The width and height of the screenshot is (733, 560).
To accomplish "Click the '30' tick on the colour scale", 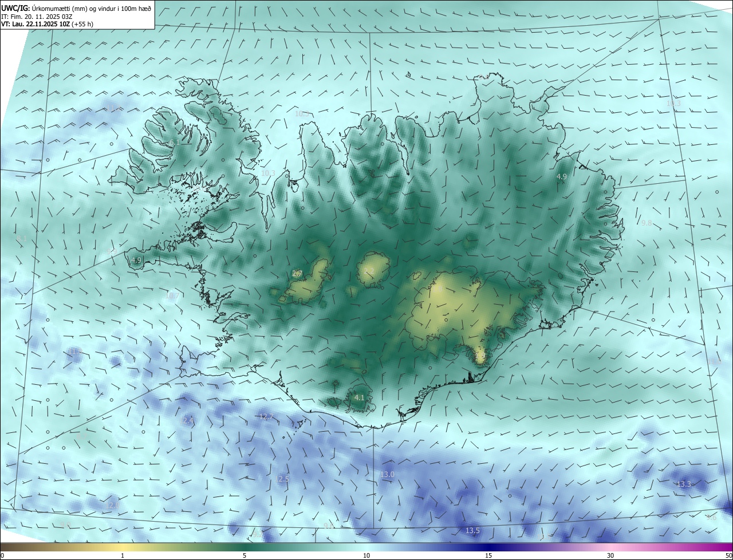I will (x=610, y=555).
